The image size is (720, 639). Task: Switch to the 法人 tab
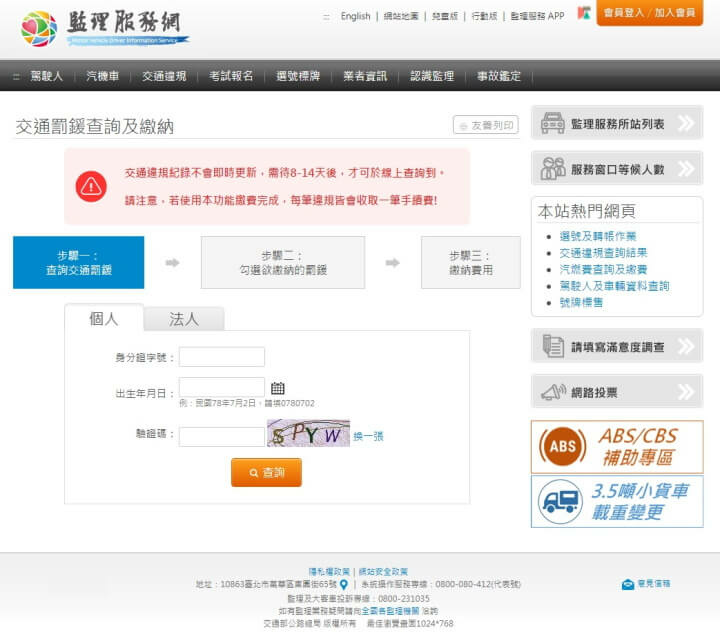tap(184, 319)
